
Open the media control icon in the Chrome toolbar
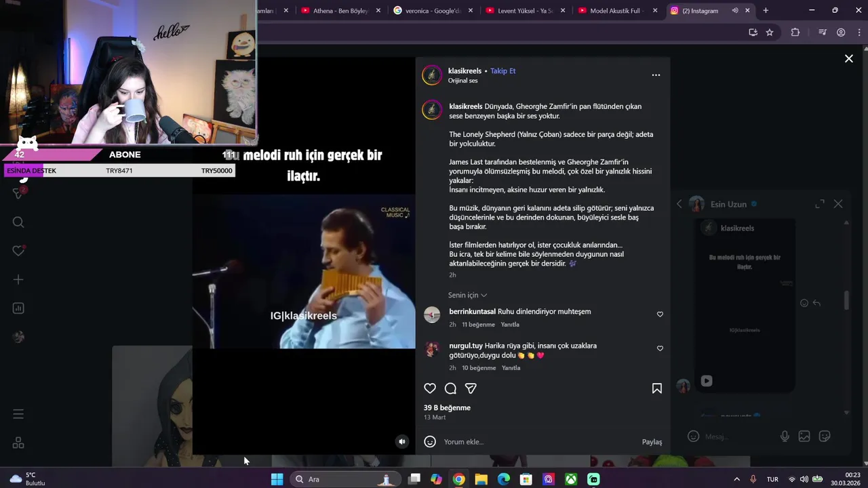(x=823, y=32)
